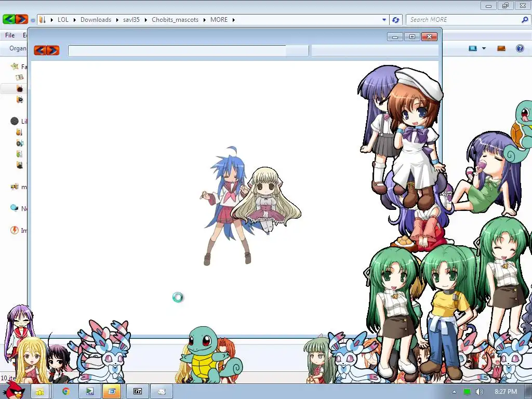Select the first library folder in sidebar
The width and height of the screenshot is (532, 399).
(19, 132)
